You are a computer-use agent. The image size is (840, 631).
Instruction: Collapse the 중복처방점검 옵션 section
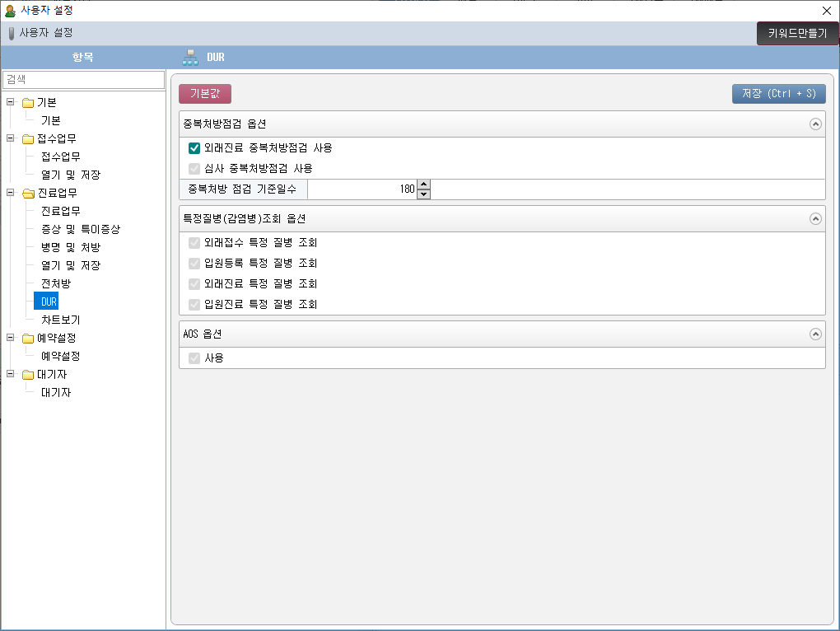point(815,124)
